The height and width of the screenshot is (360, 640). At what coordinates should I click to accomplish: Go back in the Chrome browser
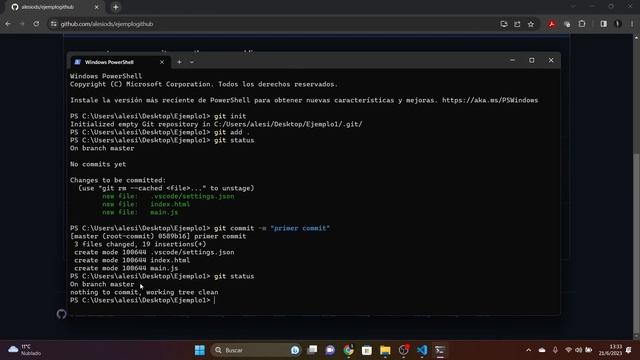click(8, 24)
